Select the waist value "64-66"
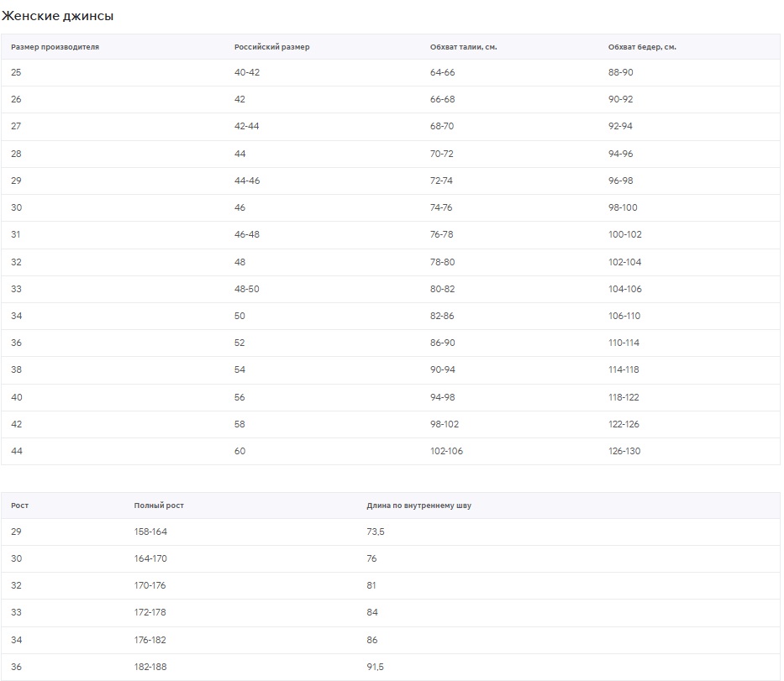This screenshot has height=681, width=784. [443, 72]
